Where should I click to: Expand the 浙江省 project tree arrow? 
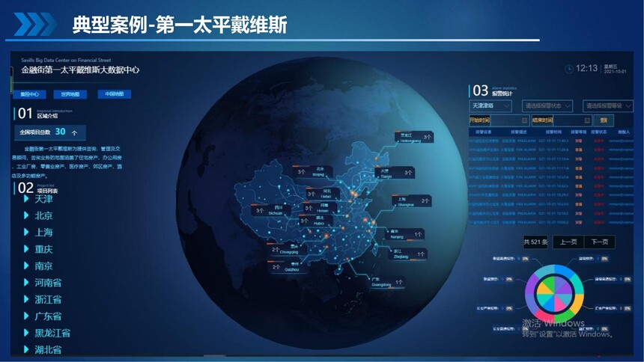[26, 299]
